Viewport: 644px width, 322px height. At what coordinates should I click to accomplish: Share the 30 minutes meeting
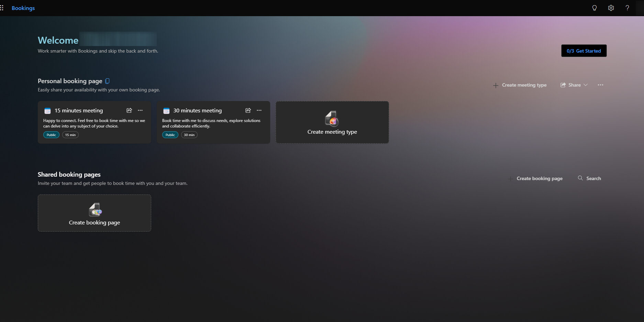pyautogui.click(x=248, y=110)
